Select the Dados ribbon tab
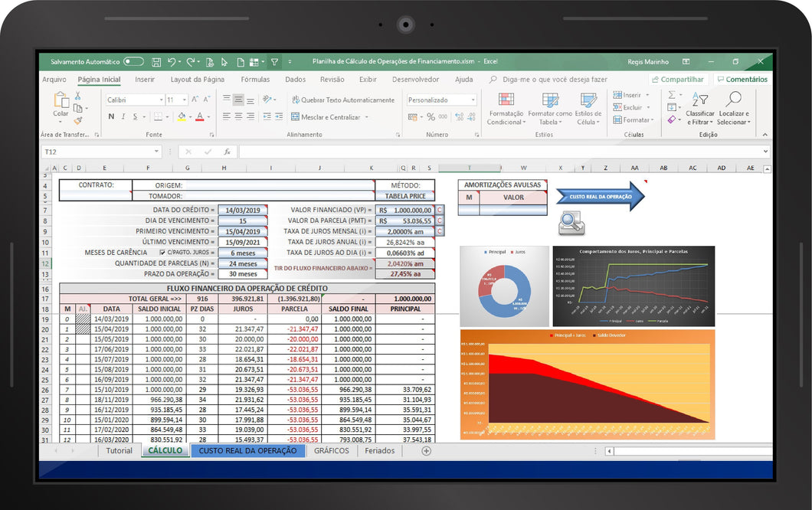The height and width of the screenshot is (510, 812). 295,79
